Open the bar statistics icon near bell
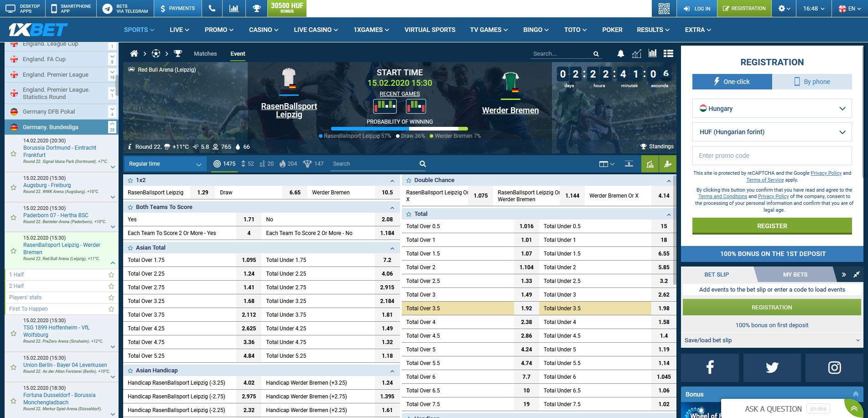 coord(653,54)
